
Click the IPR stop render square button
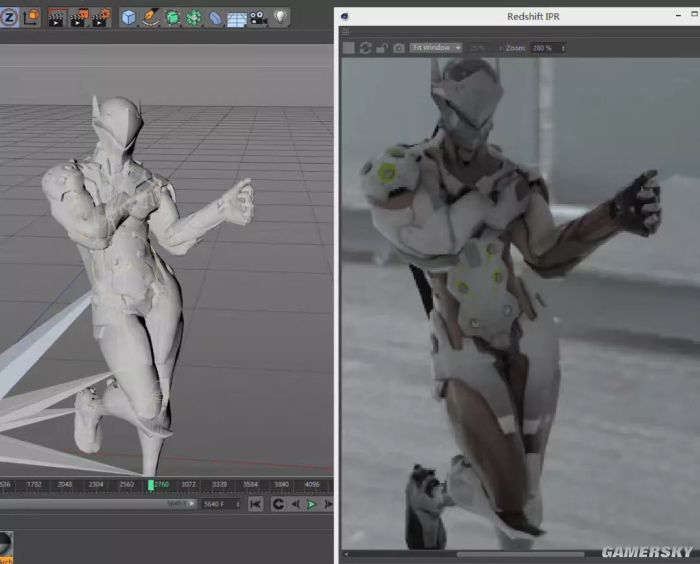pos(349,48)
